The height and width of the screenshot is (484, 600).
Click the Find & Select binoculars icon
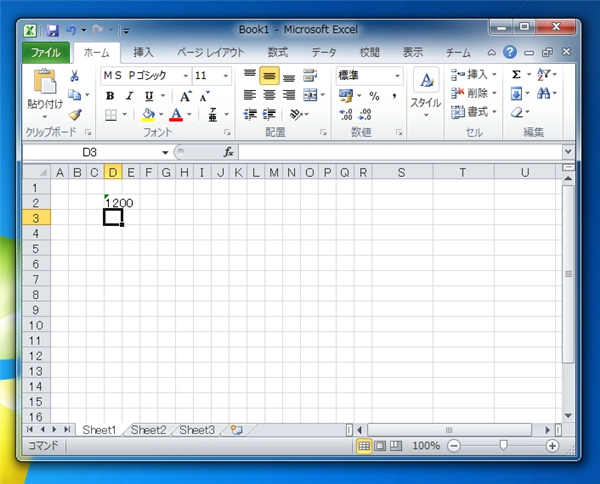[x=543, y=93]
